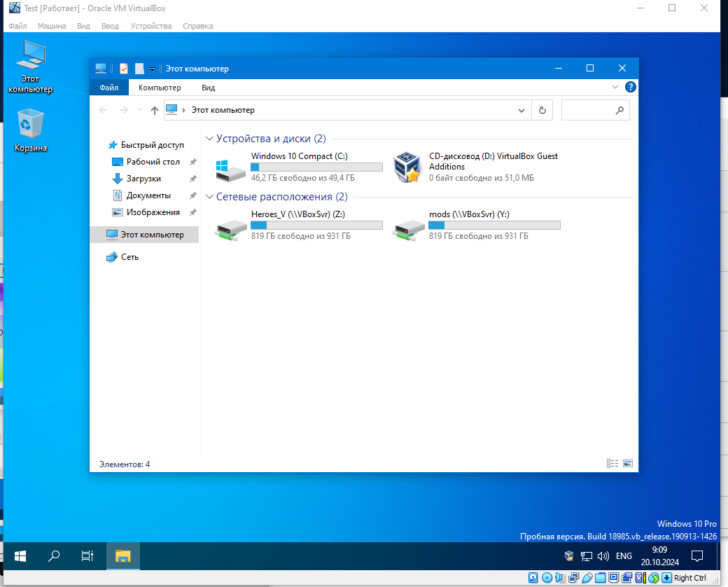Open the USB devices indicator in VirtualBox status bar
728x587 pixels.
click(x=587, y=578)
